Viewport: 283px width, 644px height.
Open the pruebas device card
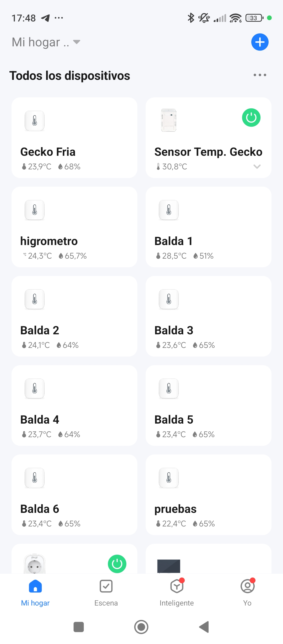click(208, 495)
